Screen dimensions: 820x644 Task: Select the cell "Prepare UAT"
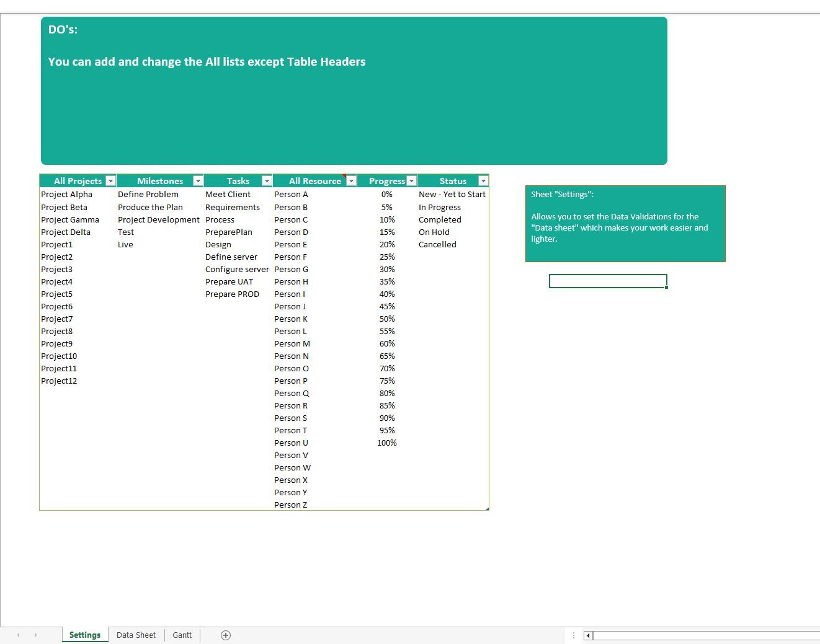tap(238, 281)
